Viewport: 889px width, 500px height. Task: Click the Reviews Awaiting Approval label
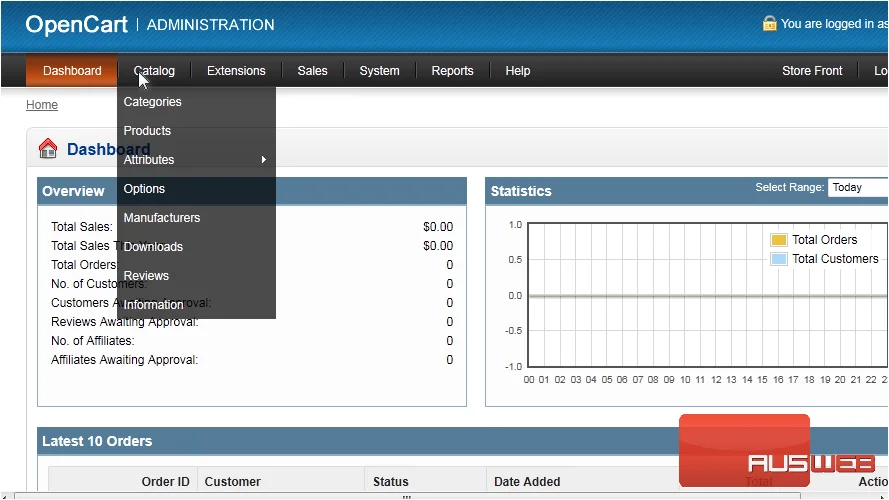pyautogui.click(x=125, y=322)
